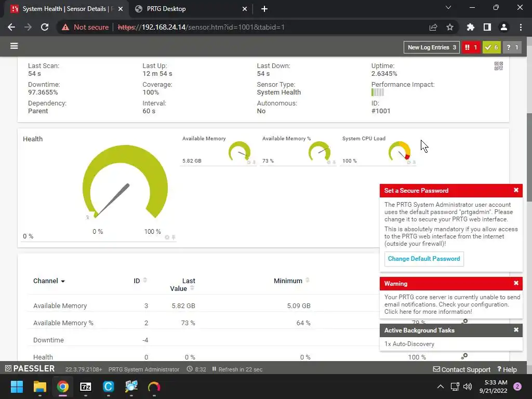
Task: Sort table by Channel column
Action: [x=49, y=281]
